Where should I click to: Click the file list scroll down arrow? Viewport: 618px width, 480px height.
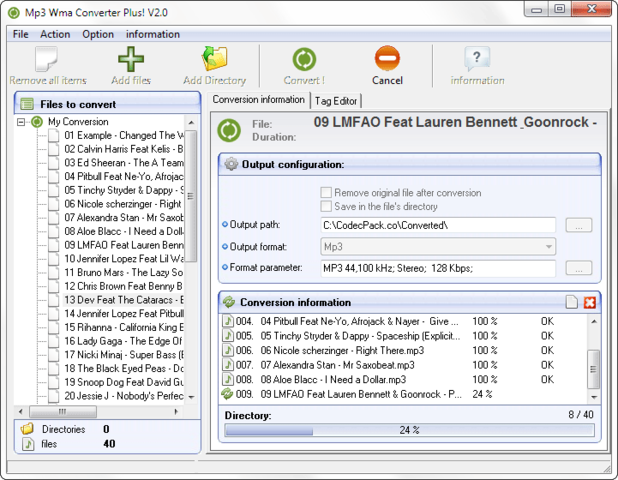[x=191, y=397]
